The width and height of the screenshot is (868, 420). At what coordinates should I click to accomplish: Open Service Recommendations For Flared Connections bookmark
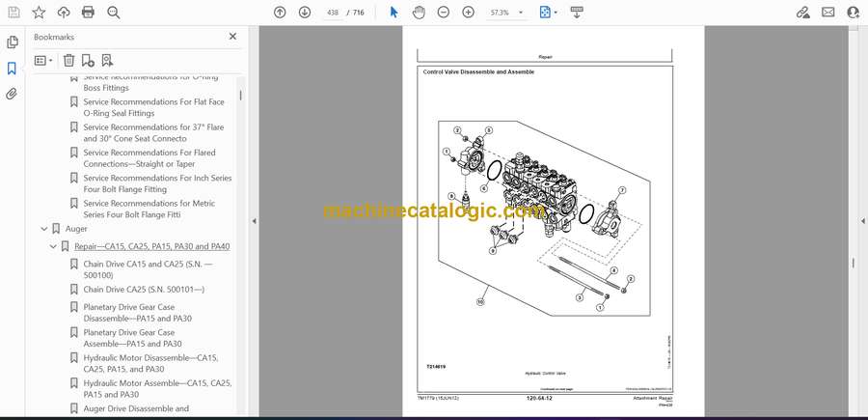(x=149, y=158)
